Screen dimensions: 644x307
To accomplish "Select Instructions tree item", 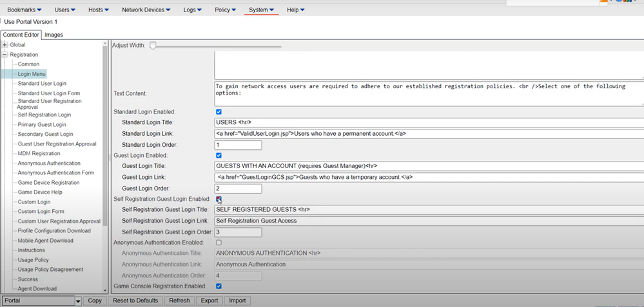I will pyautogui.click(x=31, y=250).
